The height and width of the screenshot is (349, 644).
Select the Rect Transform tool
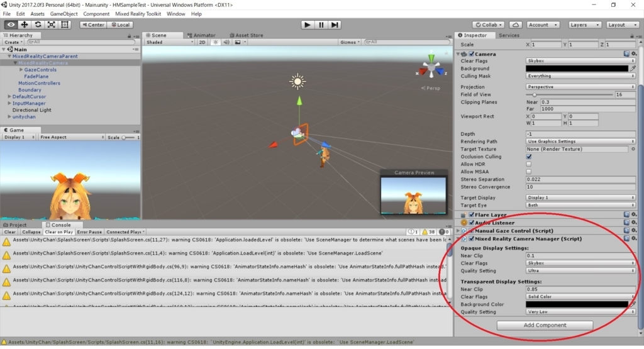pyautogui.click(x=65, y=25)
